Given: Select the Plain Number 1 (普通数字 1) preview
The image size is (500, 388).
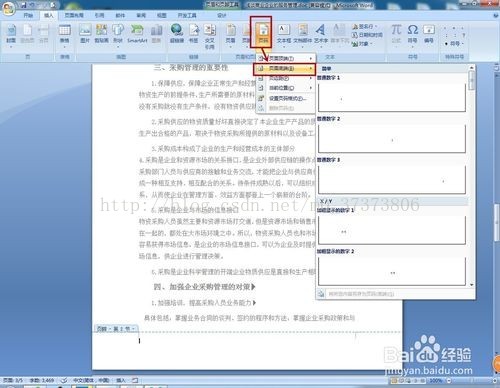Looking at the screenshot, I should pos(392,97).
